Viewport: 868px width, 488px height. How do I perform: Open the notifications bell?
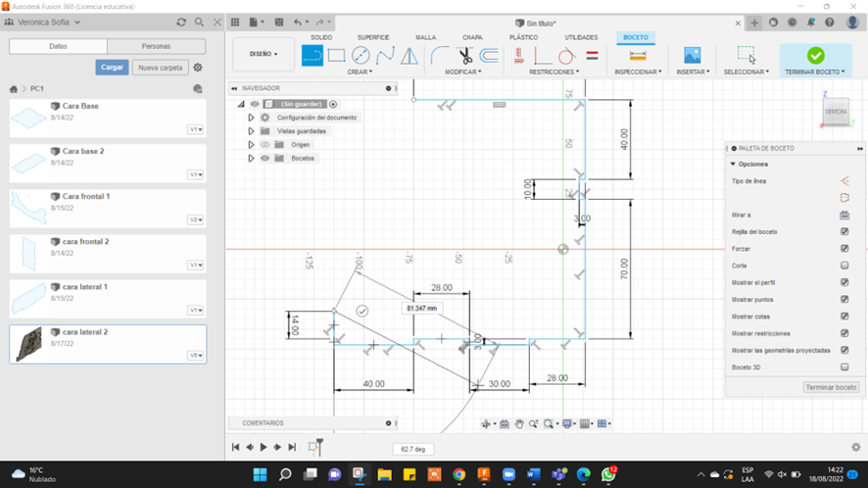pos(810,23)
